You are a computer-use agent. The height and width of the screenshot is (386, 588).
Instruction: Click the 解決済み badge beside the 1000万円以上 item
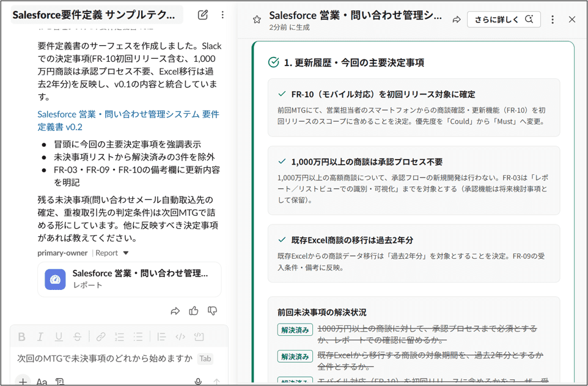[295, 330]
